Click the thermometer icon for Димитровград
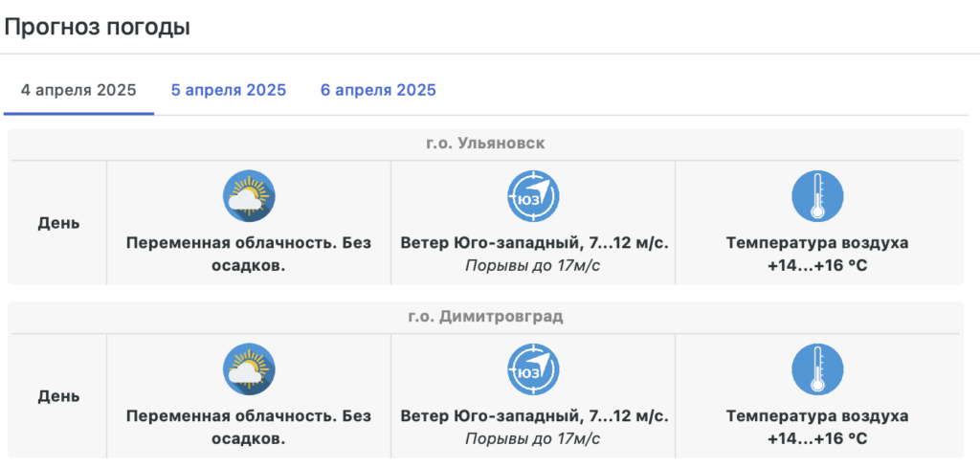The image size is (980, 468). 817,369
